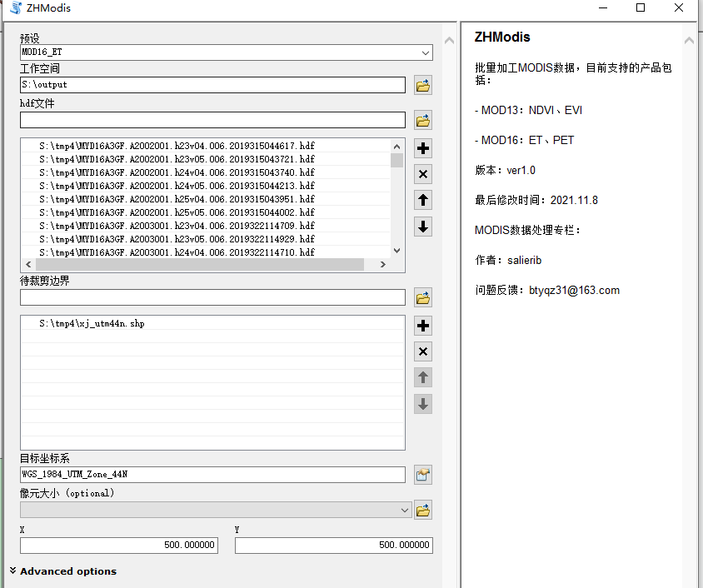Move boundary entry down with gray arrow
The width and height of the screenshot is (703, 588).
point(423,404)
